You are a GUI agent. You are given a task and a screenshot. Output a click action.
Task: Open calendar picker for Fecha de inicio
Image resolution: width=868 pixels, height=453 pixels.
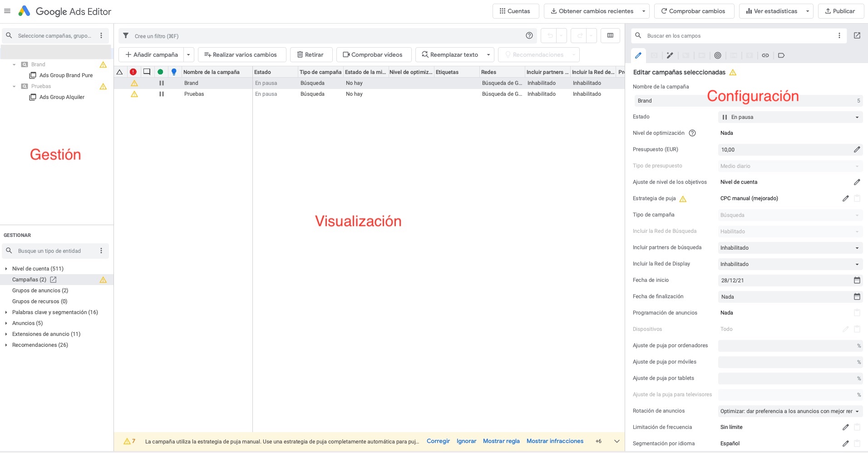(x=857, y=280)
